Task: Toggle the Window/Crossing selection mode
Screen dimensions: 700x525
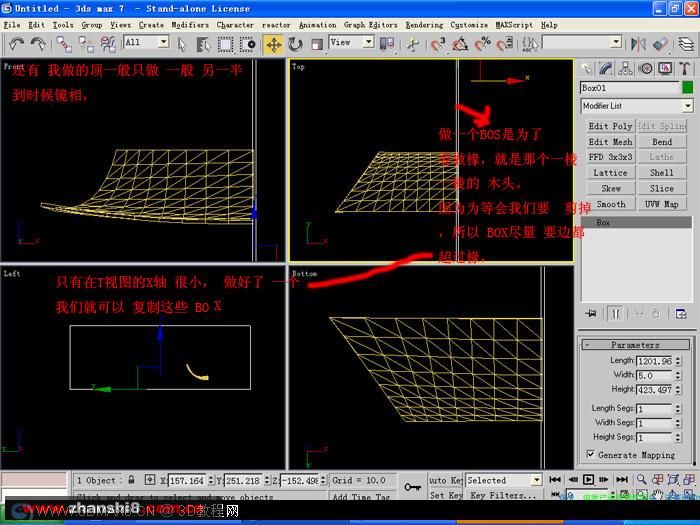Action: click(248, 44)
